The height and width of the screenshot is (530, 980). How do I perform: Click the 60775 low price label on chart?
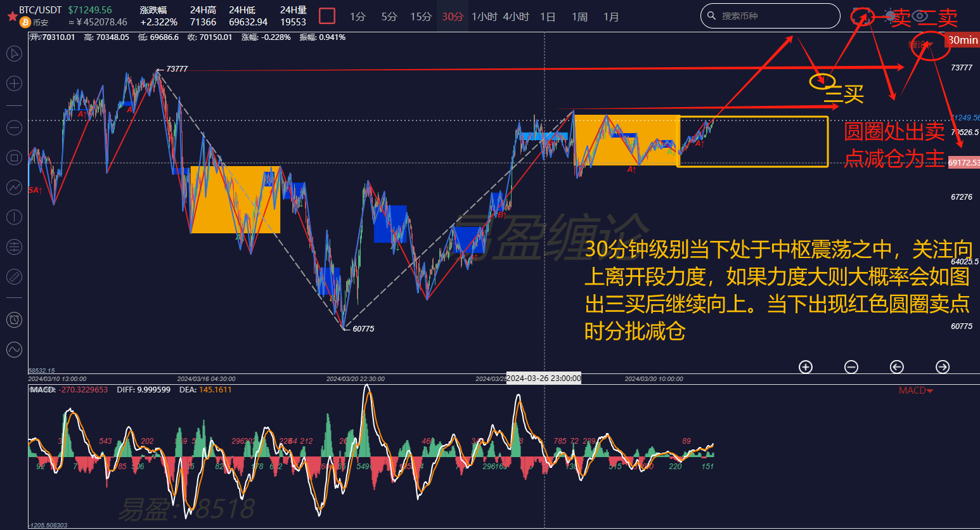tap(363, 329)
